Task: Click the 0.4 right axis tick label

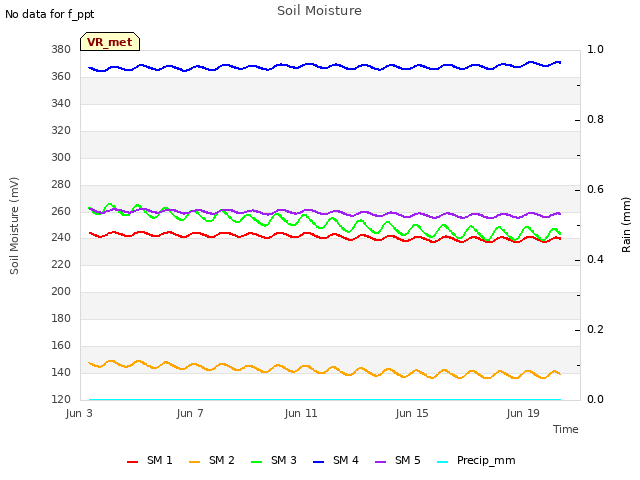Action: pyautogui.click(x=595, y=260)
